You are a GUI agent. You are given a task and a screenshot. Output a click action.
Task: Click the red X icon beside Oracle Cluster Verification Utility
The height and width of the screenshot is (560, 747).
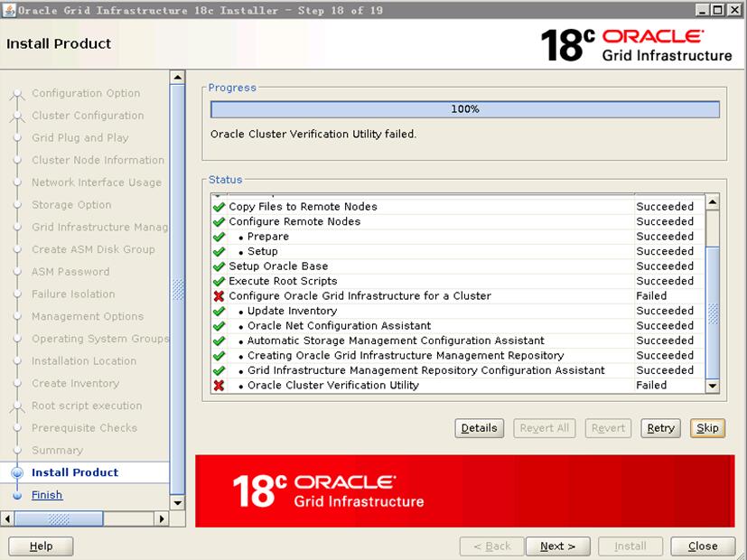(x=219, y=386)
